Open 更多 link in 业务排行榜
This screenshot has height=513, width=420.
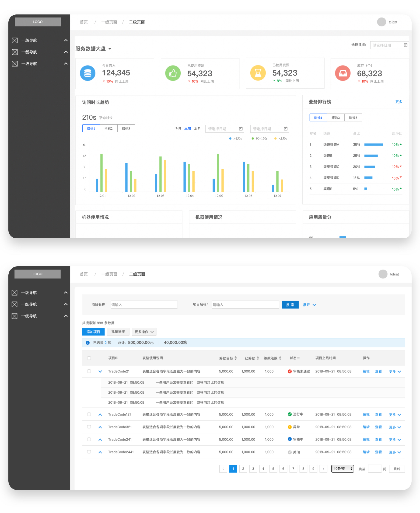point(399,102)
